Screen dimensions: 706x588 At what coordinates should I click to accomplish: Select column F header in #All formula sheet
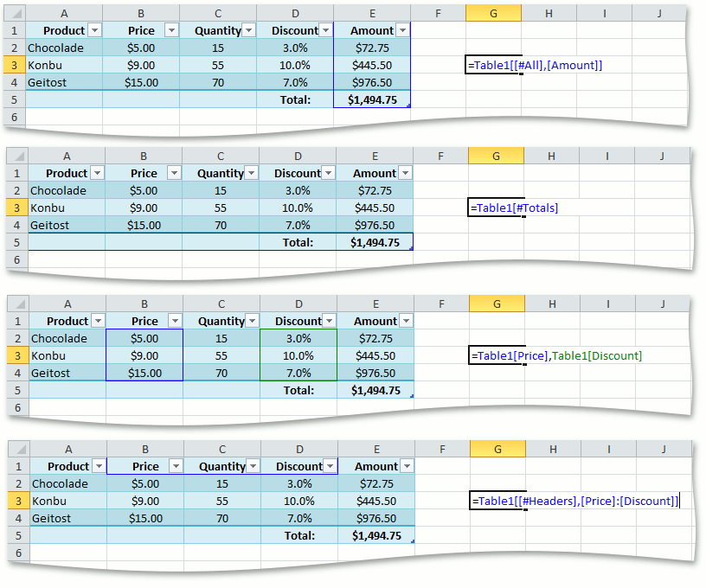point(438,14)
